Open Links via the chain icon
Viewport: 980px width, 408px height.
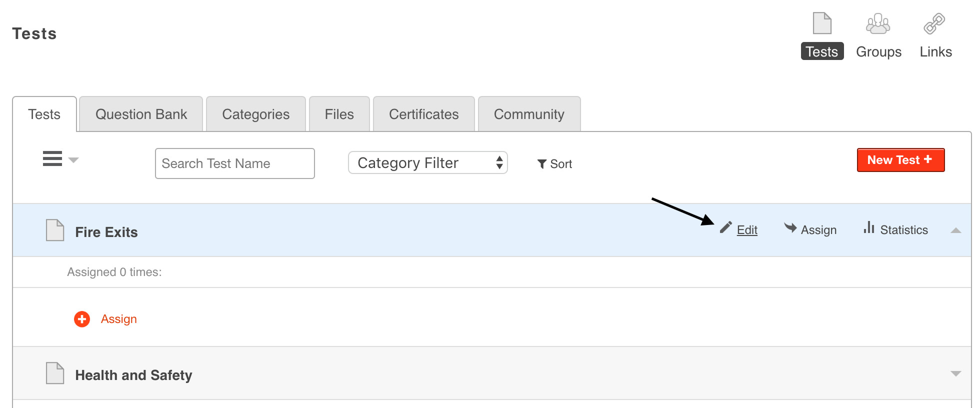934,23
